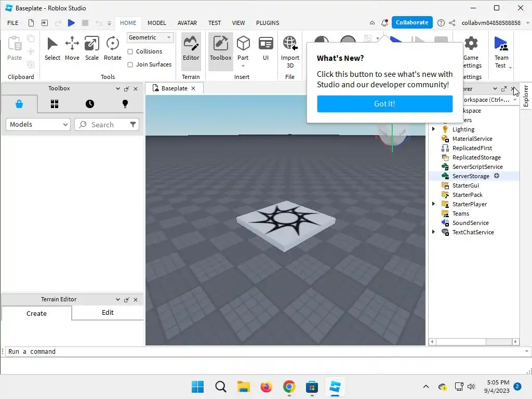Switch to the PLUGINS ribbon tab

[268, 23]
